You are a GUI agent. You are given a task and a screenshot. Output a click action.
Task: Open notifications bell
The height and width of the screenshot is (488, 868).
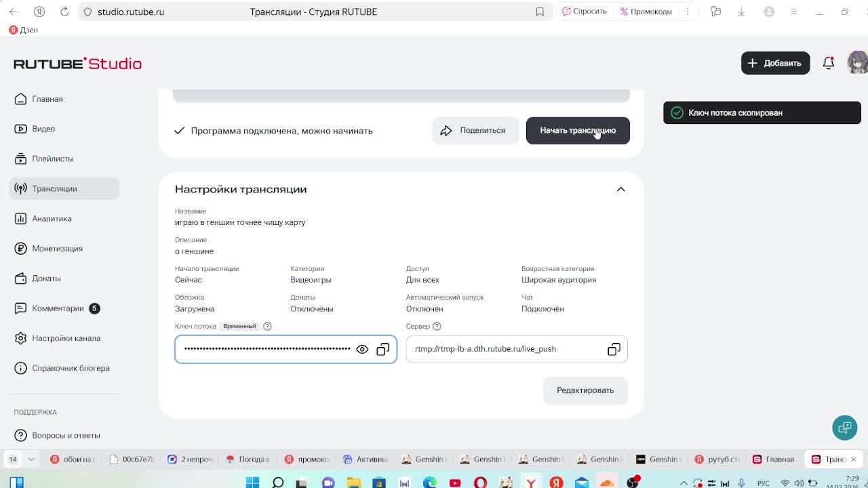coord(829,63)
